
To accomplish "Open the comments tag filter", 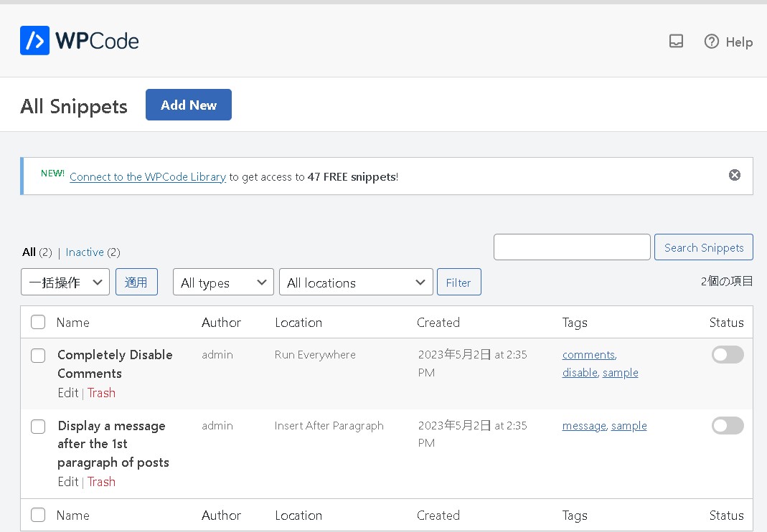I will pos(587,354).
